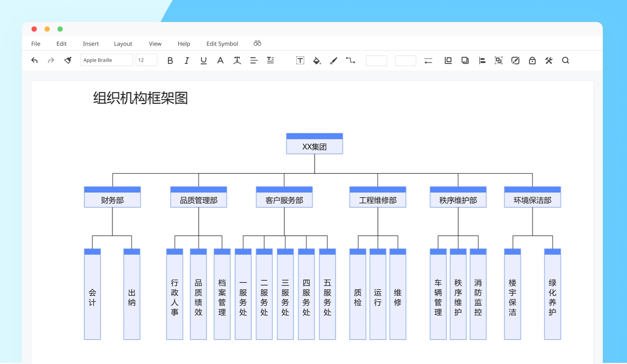Viewport: 627px width, 364px height.
Task: Select the line color brush icon
Action: coord(334,60)
